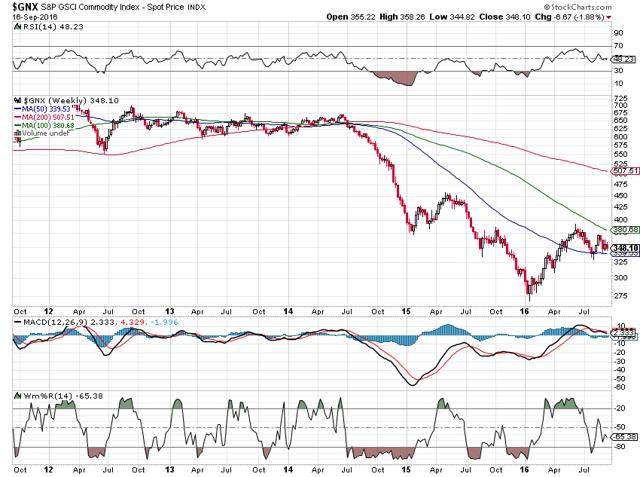Viewport: 640px width, 477px height.
Task: Click the 90 level on RSI axis
Action: pyautogui.click(x=618, y=33)
